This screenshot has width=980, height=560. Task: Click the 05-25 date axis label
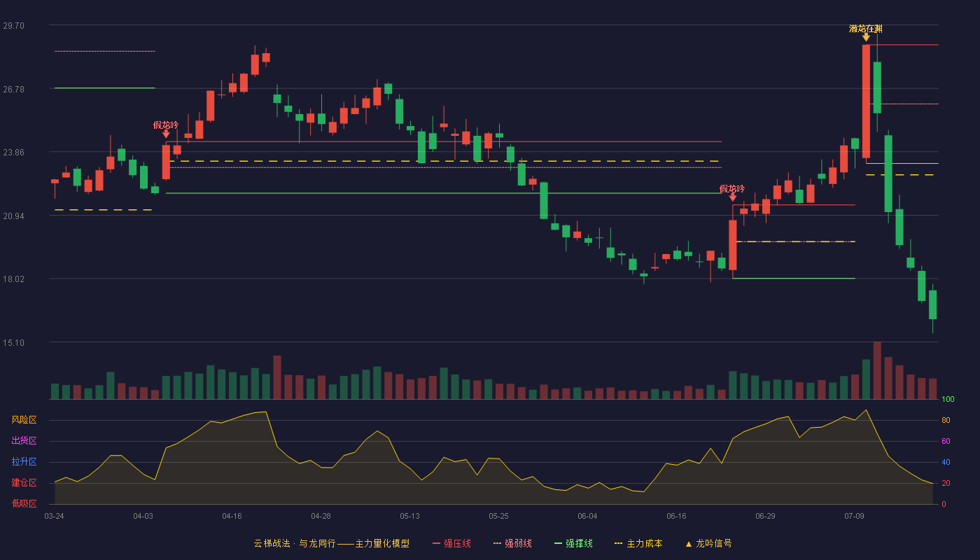click(x=498, y=516)
